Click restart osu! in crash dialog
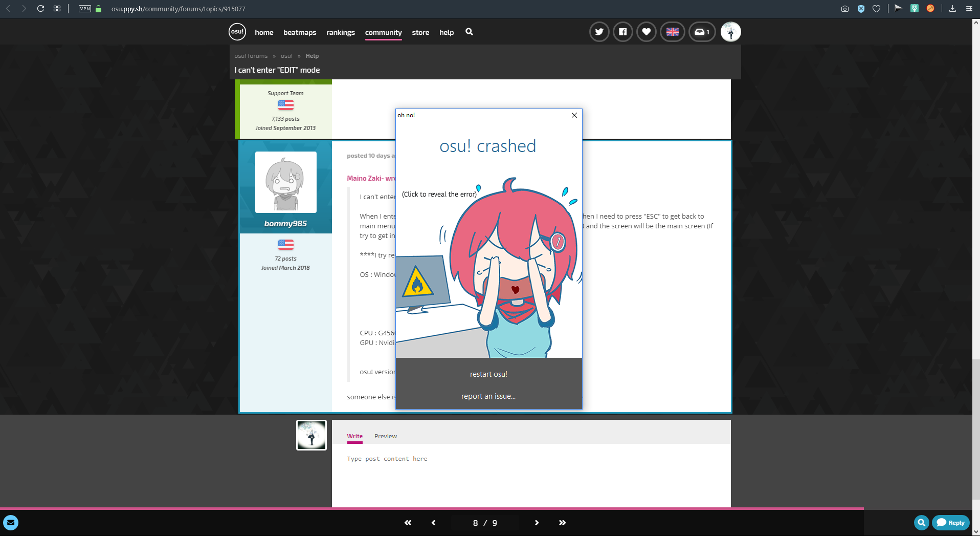 tap(489, 374)
